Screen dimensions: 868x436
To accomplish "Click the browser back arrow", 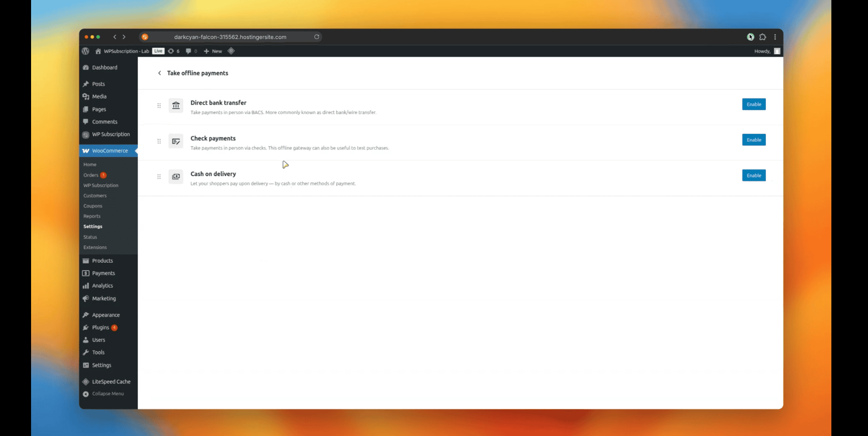I will pos(115,37).
